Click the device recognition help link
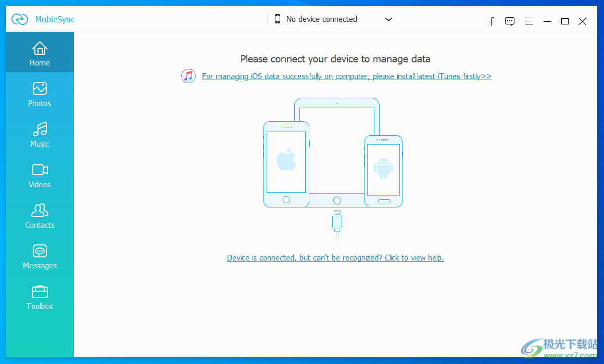 (x=335, y=257)
